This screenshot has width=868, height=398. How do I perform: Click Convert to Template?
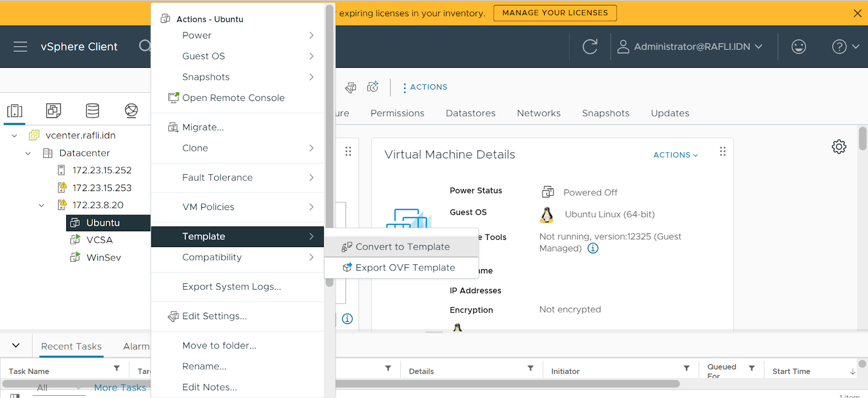click(401, 247)
